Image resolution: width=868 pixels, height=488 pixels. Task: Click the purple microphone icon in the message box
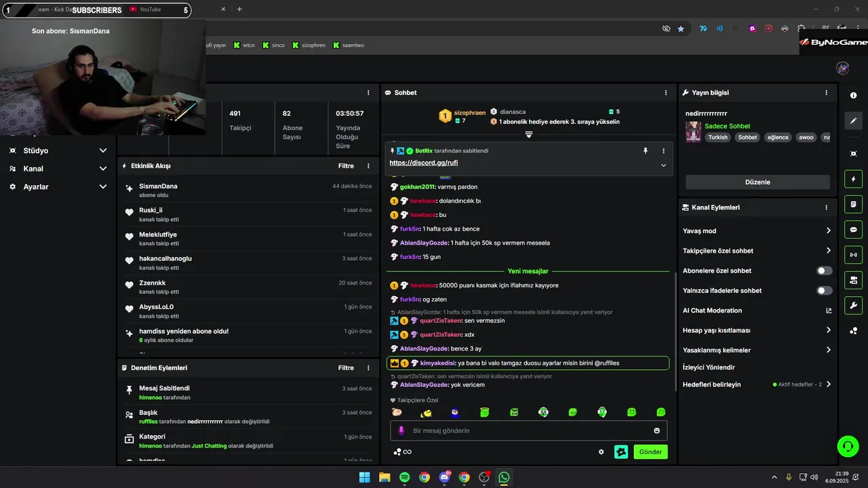[401, 430]
